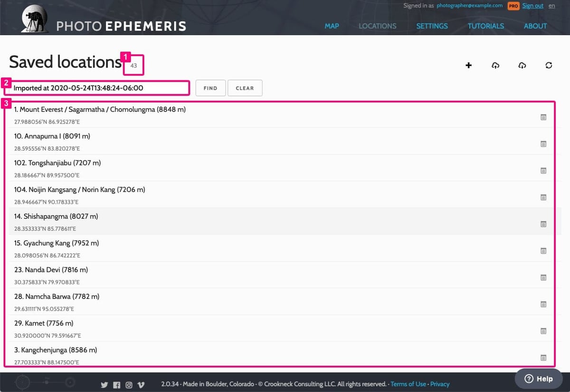
Task: Open details icon for Kangchenjunga row
Action: (x=543, y=357)
